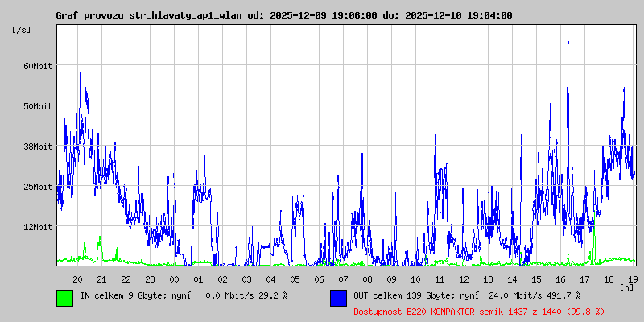Click hour label '14' on time axis
644x322 pixels.
coord(512,279)
